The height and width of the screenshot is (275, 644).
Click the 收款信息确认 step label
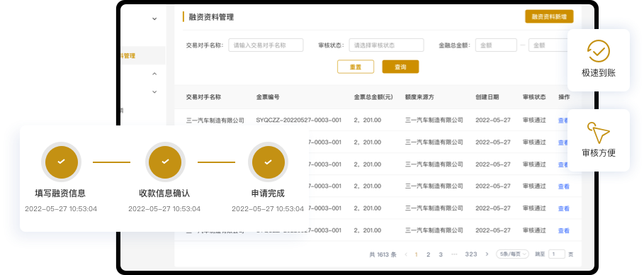(x=164, y=193)
